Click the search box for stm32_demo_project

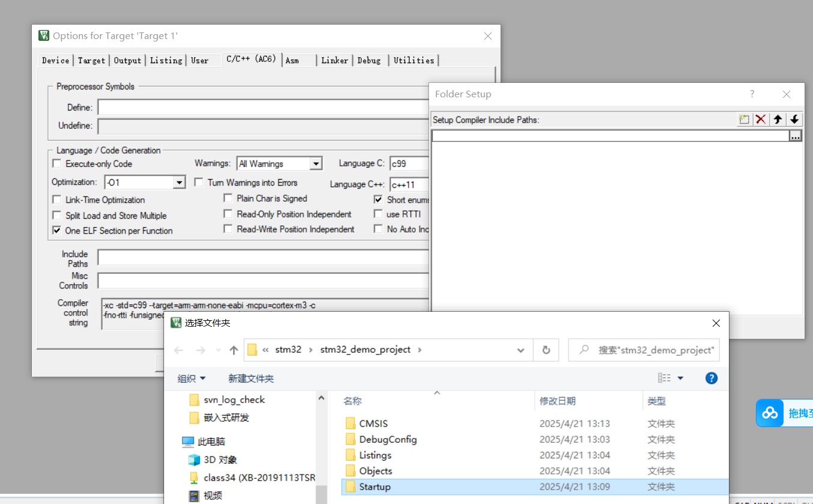coord(644,350)
